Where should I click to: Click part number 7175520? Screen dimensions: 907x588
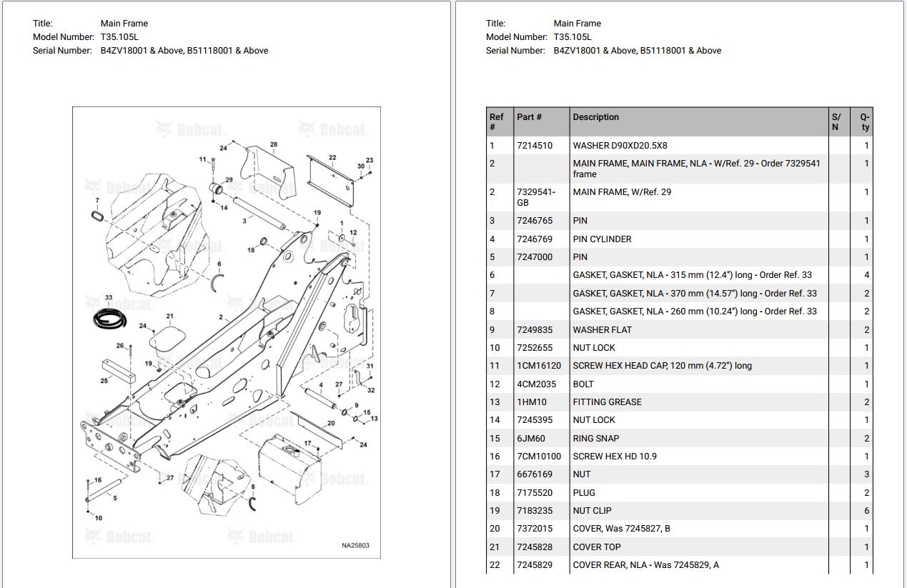(x=534, y=493)
